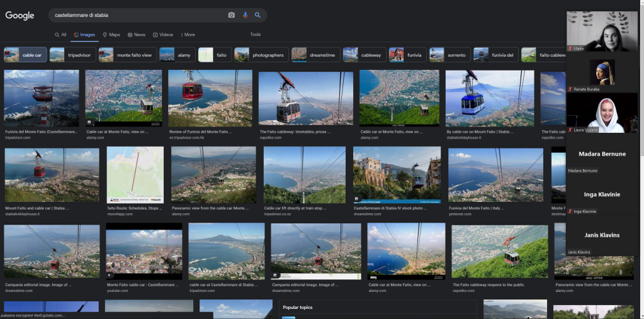Open the faito Route map thumbnail
The height and width of the screenshot is (319, 644).
pos(135,174)
